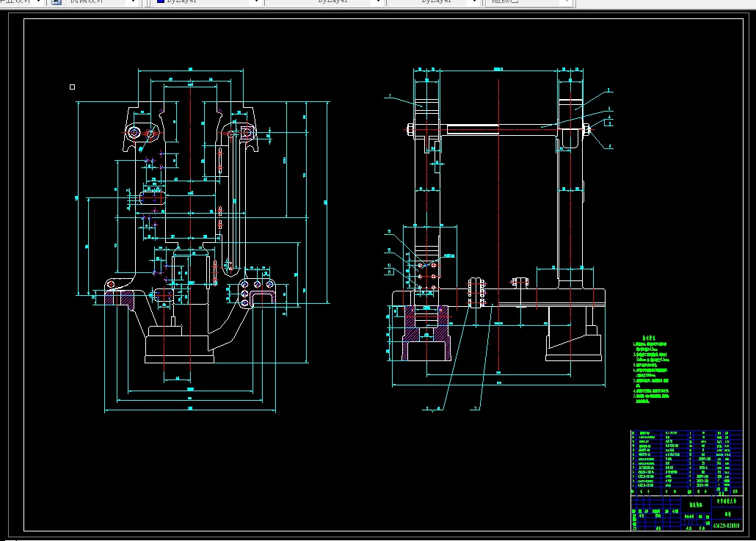This screenshot has height=541, width=756.
Task: Open the lineweight ByLayer dropdown
Action: pos(476,2)
